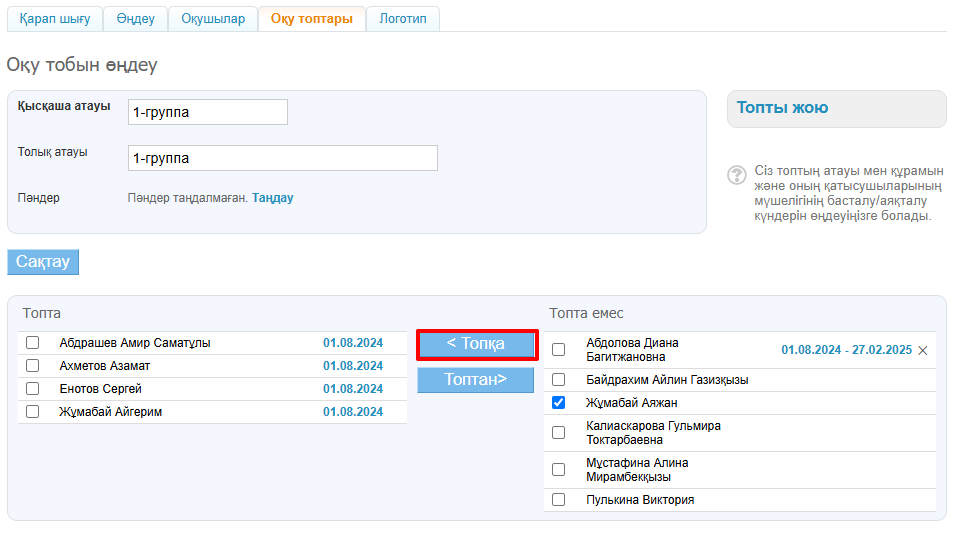Switch to the Қарап шығу tab
Viewport: 960px width, 534px height.
pyautogui.click(x=55, y=19)
